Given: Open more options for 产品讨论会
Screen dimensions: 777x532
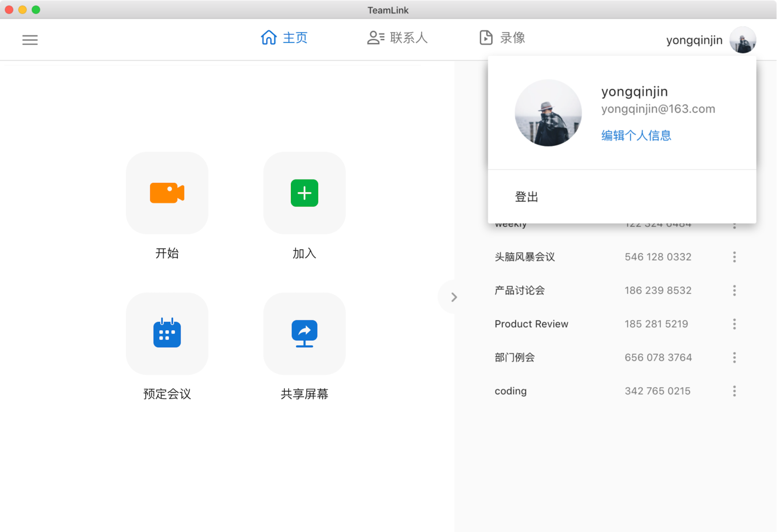Looking at the screenshot, I should (734, 290).
